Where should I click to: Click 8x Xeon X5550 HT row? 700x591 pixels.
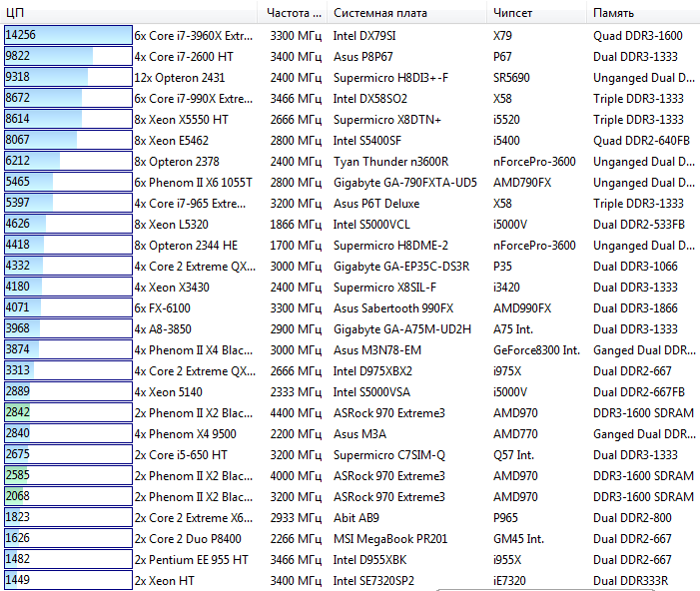pyautogui.click(x=182, y=120)
